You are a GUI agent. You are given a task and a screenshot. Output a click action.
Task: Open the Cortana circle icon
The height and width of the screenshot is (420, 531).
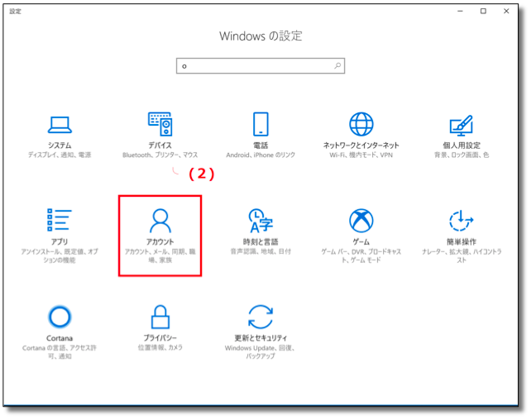(x=60, y=317)
